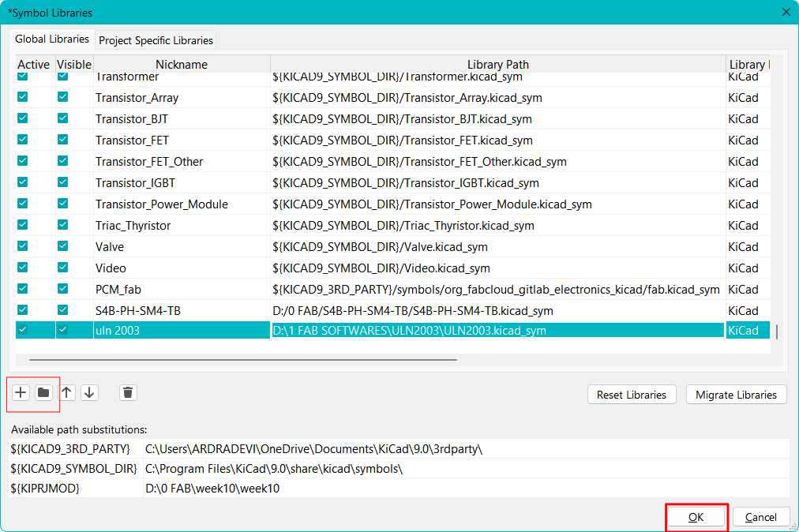Click path of ULN2003.kicad_sym library

(x=498, y=330)
